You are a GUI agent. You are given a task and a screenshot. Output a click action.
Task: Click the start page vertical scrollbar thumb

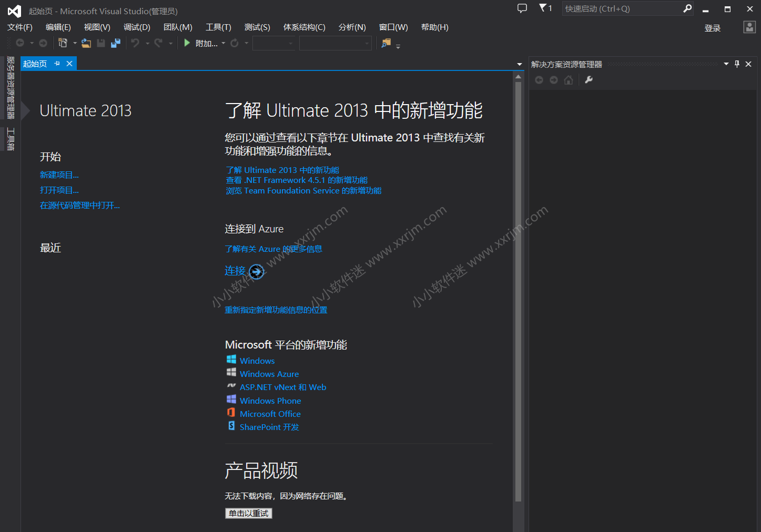[518, 292]
